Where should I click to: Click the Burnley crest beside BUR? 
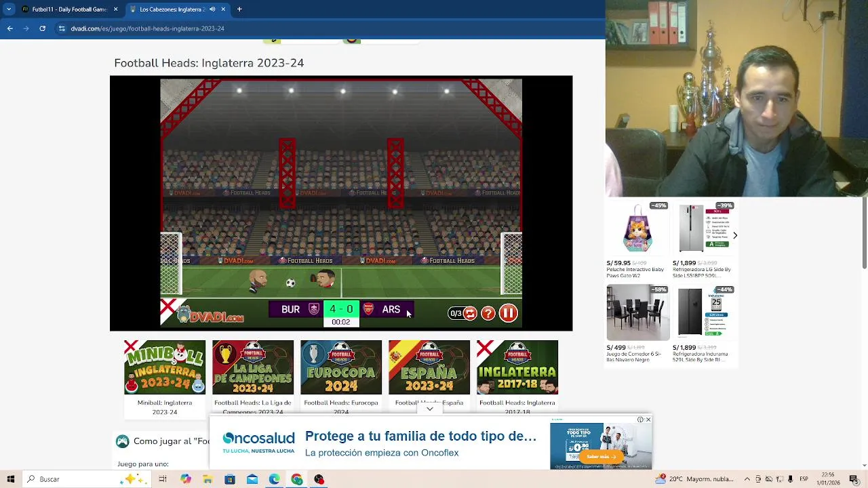(x=314, y=309)
